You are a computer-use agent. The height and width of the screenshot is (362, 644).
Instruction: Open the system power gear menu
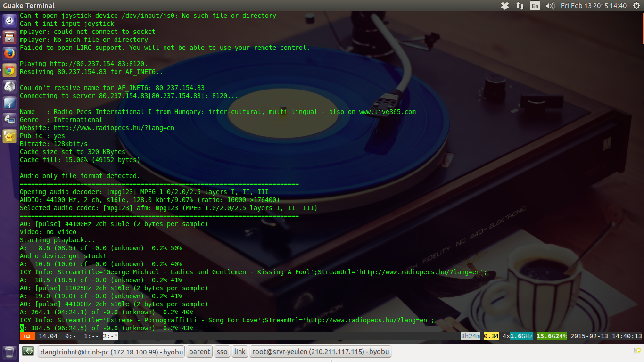coord(636,6)
